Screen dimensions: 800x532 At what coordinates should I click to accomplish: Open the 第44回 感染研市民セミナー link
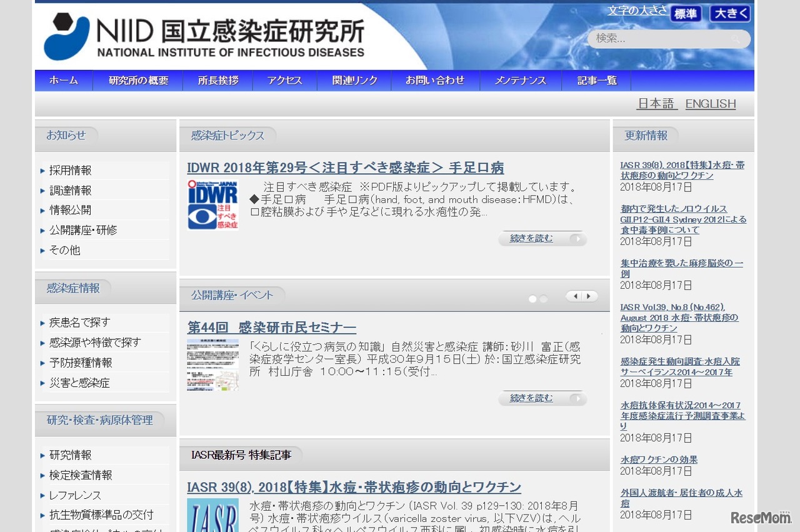270,327
